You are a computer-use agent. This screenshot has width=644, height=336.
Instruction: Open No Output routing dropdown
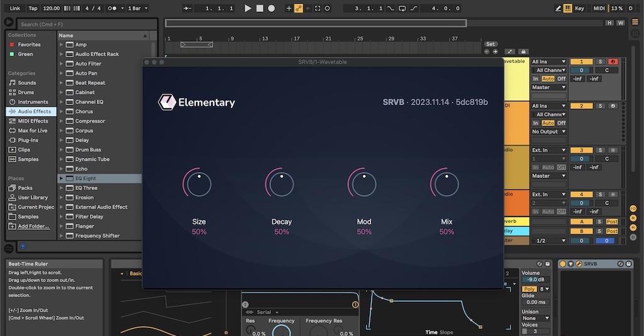click(548, 132)
